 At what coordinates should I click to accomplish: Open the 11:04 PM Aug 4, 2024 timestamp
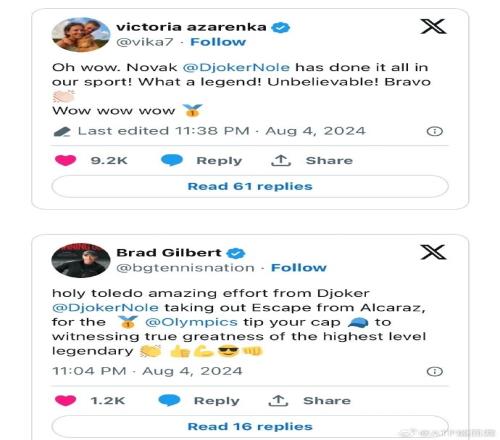click(x=147, y=371)
